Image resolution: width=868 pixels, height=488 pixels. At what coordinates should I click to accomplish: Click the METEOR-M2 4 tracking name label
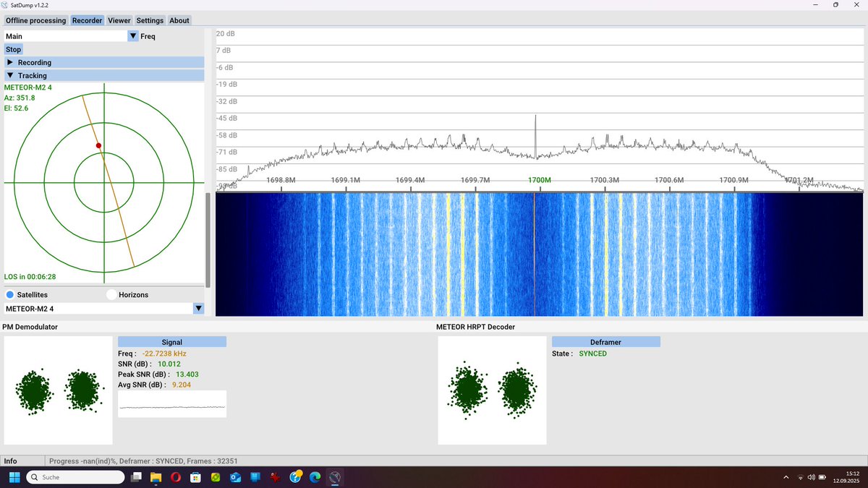[x=28, y=87]
